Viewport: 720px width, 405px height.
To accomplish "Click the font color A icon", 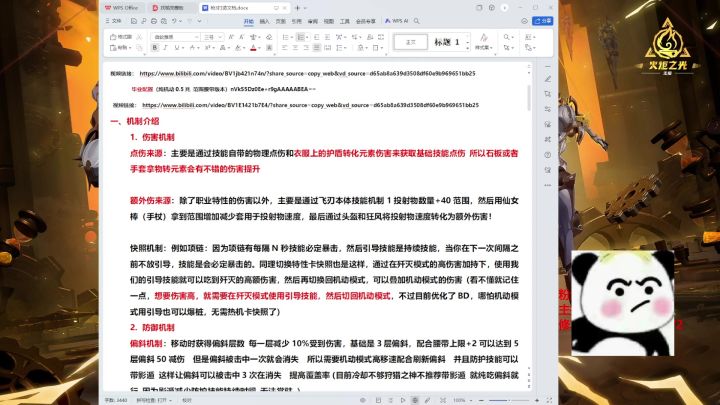I will coord(253,47).
